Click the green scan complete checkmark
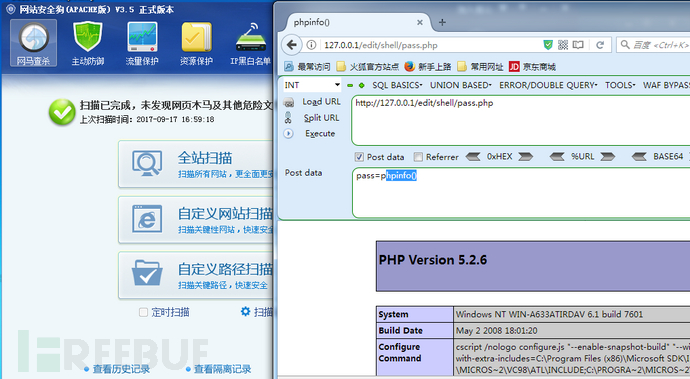 coord(62,112)
